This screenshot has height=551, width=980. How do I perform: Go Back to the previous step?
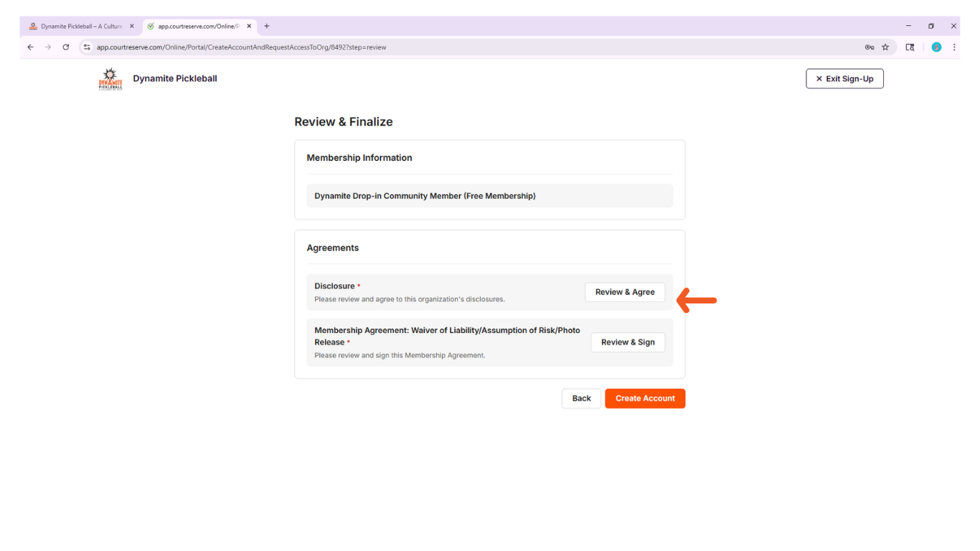pos(581,398)
